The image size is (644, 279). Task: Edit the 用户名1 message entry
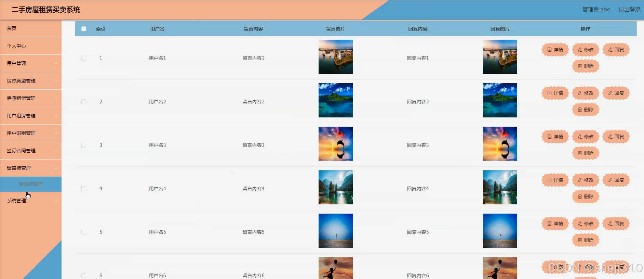(x=586, y=50)
